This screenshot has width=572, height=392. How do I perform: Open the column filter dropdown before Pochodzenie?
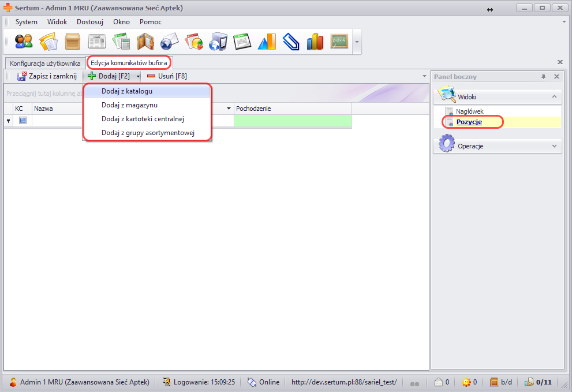coord(229,109)
